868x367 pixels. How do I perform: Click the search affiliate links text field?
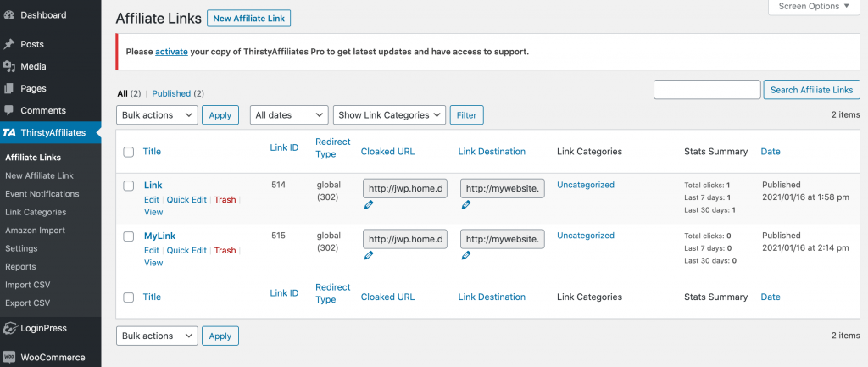click(x=707, y=90)
